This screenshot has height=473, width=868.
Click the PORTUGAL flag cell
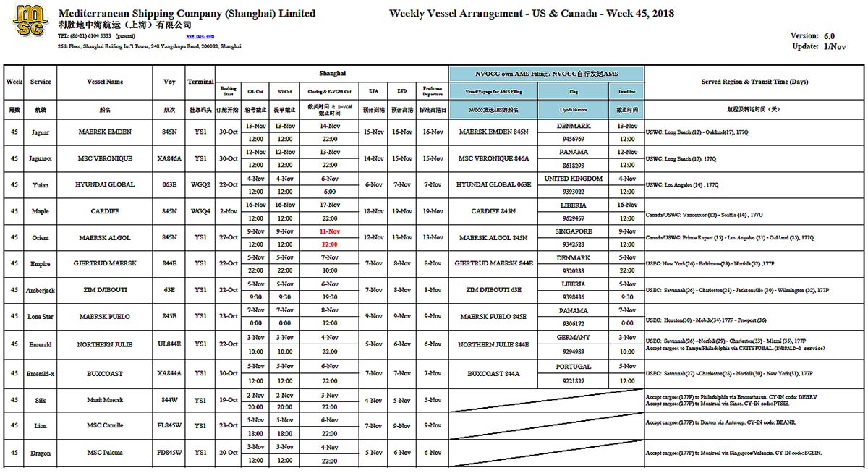coord(574,367)
